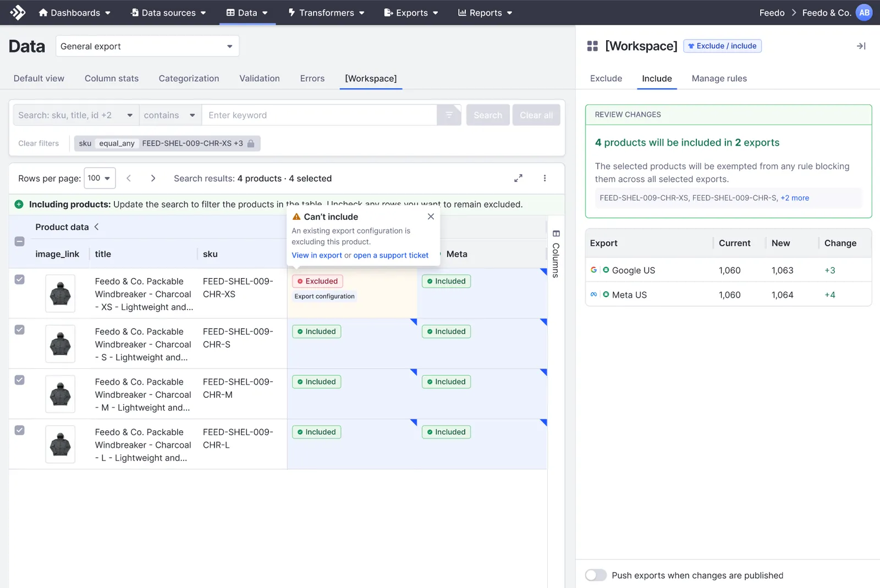Viewport: 880px width, 588px height.
Task: Collapse the Workspace side panel arrow icon
Action: click(x=861, y=46)
